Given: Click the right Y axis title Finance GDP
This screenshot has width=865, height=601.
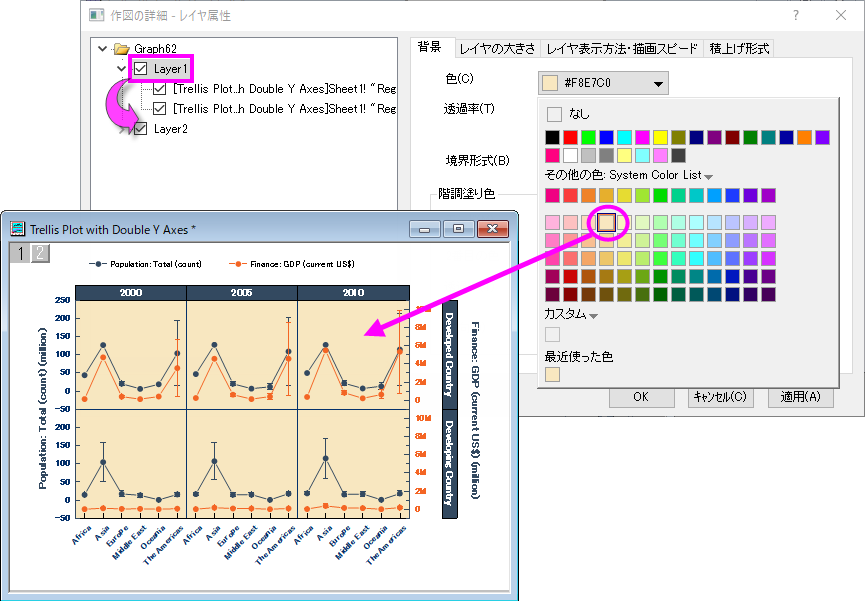Looking at the screenshot, I should pyautogui.click(x=475, y=410).
